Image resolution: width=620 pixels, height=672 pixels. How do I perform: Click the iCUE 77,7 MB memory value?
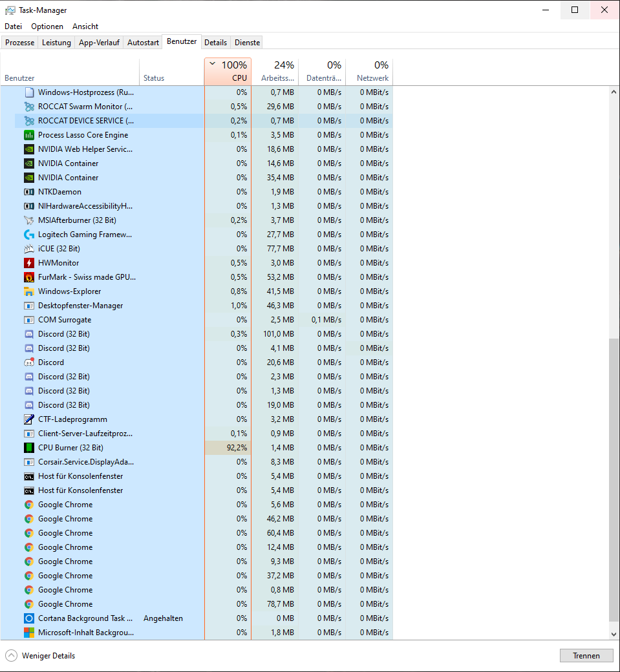pyautogui.click(x=281, y=249)
